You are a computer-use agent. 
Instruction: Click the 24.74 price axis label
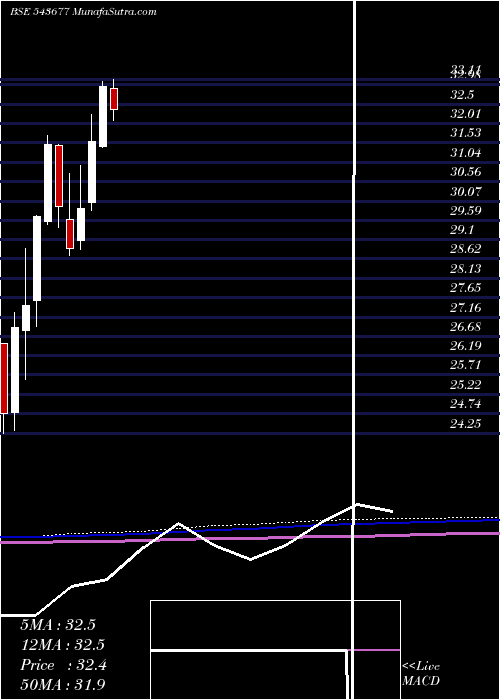tap(466, 404)
